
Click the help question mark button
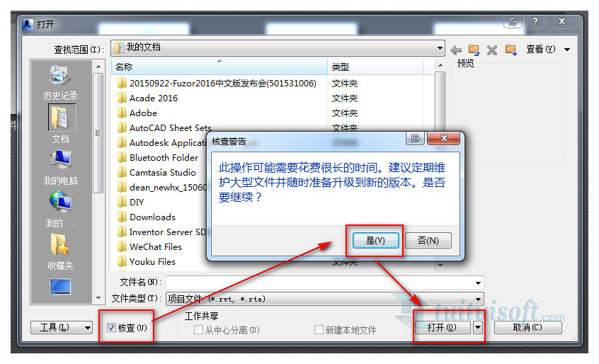pyautogui.click(x=535, y=21)
